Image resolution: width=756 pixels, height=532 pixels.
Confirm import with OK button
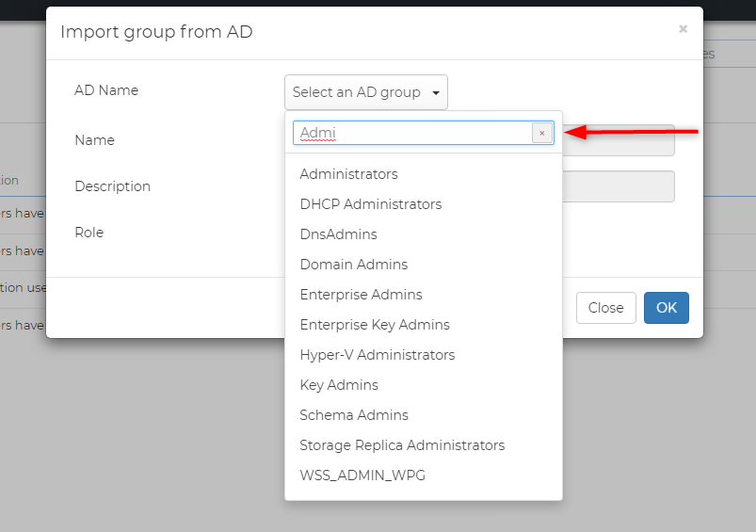(x=666, y=308)
